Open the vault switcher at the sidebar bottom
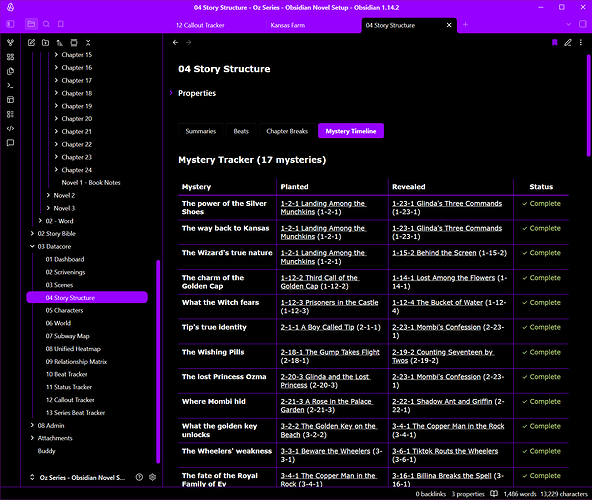The image size is (592, 500). click(78, 477)
